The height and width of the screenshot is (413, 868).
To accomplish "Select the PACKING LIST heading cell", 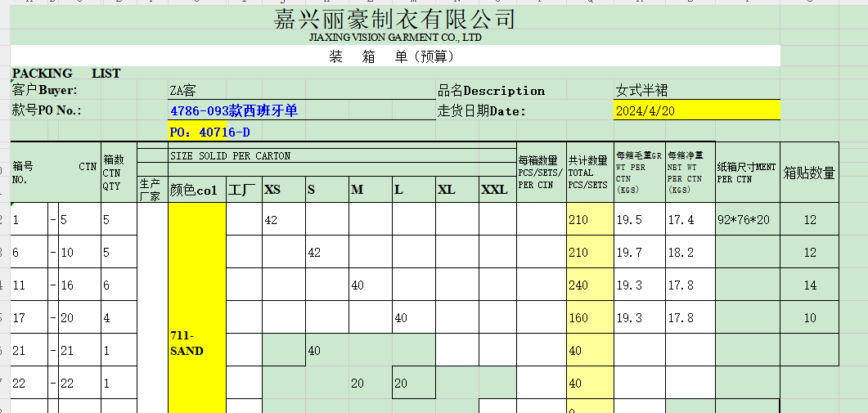I will tap(65, 74).
